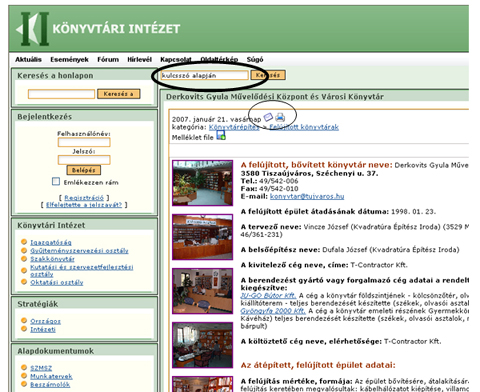This screenshot has height=392, width=480.
Task: Click the orange bullet next to SZMSZ
Action: (x=24, y=367)
